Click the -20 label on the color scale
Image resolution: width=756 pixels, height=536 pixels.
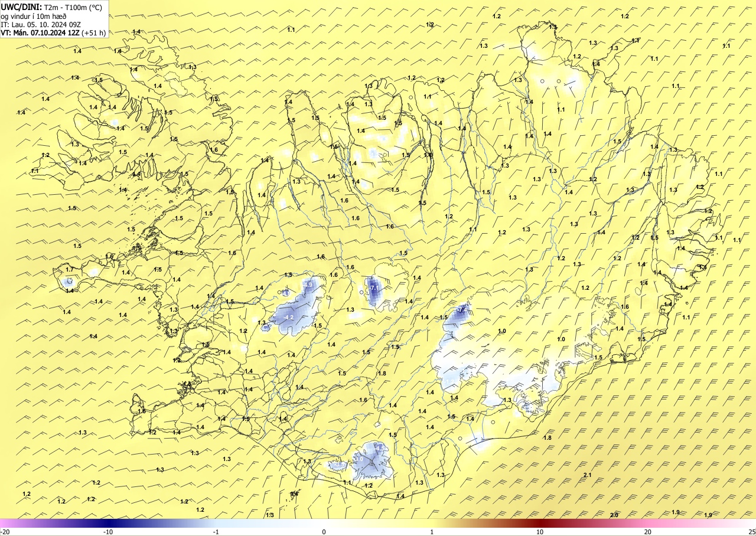click(5, 532)
